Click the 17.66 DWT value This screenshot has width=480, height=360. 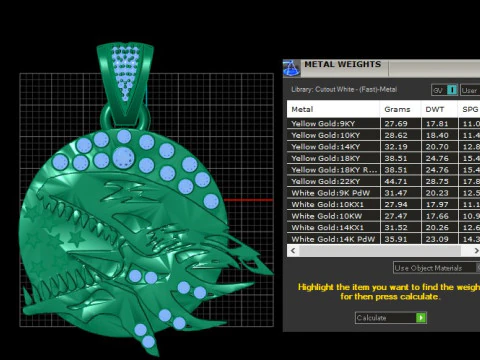437,216
